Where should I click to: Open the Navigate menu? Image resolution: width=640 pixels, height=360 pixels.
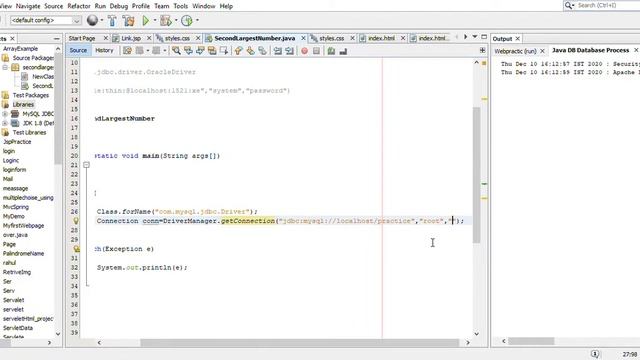pos(28,6)
